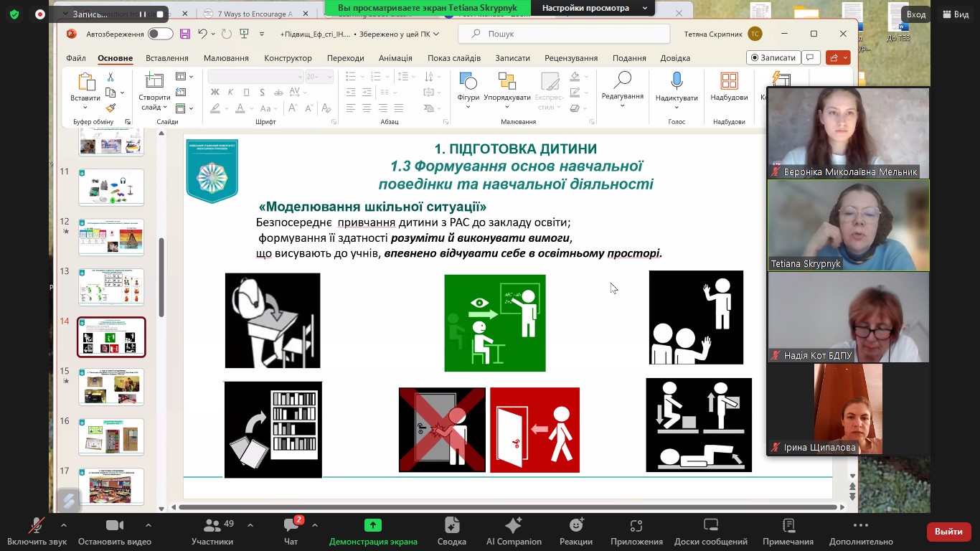Click the Надиктувати microphone icon
The height and width of the screenshot is (551, 980).
pyautogui.click(x=676, y=81)
